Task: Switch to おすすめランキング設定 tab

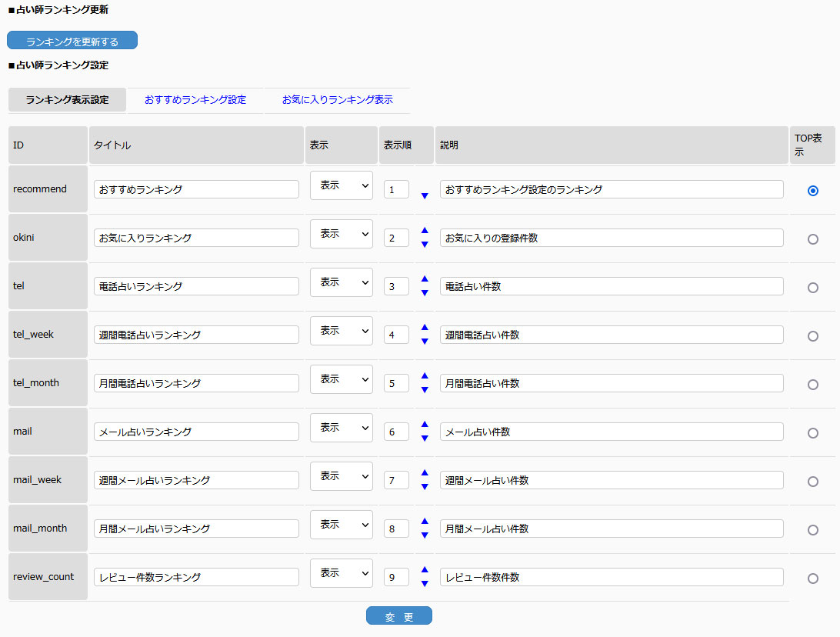Action: (195, 100)
